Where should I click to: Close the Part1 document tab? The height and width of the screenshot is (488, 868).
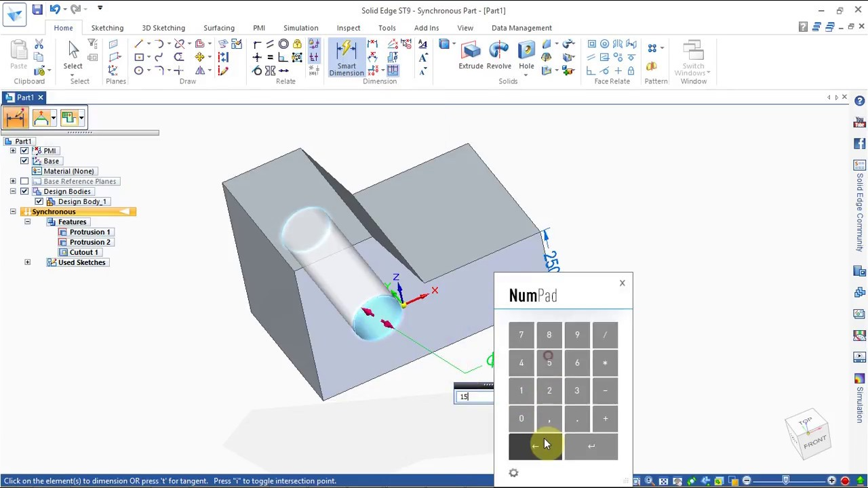(40, 98)
